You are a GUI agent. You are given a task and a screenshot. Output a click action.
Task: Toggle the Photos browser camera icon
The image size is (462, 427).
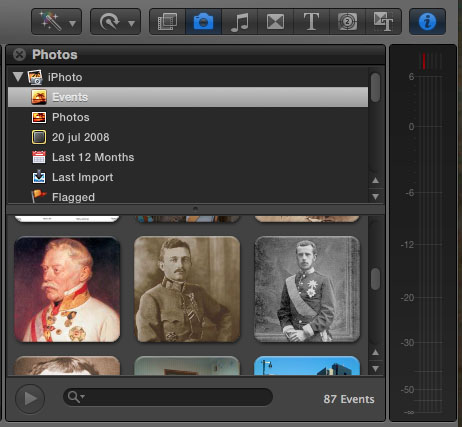point(203,22)
